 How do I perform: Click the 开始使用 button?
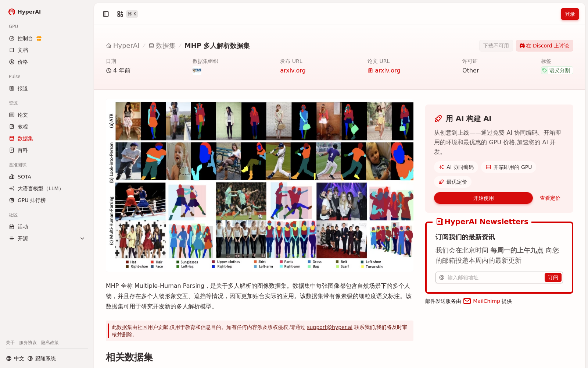[x=483, y=198]
